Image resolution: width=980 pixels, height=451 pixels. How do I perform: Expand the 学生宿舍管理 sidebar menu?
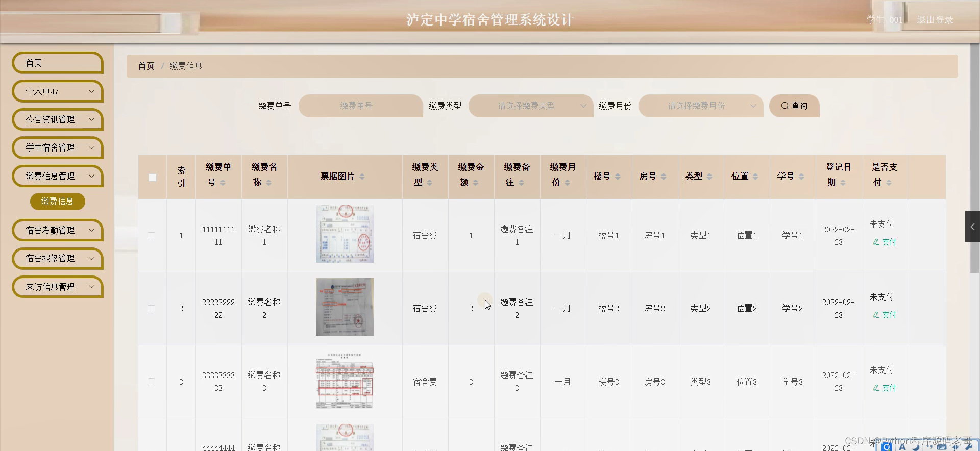(58, 148)
